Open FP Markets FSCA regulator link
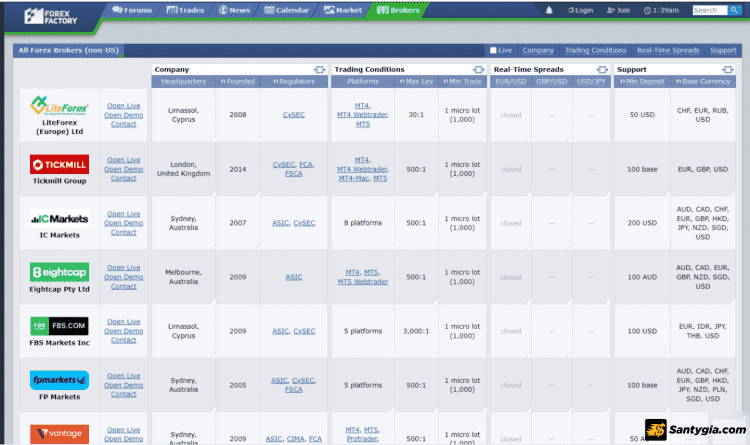The height and width of the screenshot is (445, 750). tap(294, 389)
